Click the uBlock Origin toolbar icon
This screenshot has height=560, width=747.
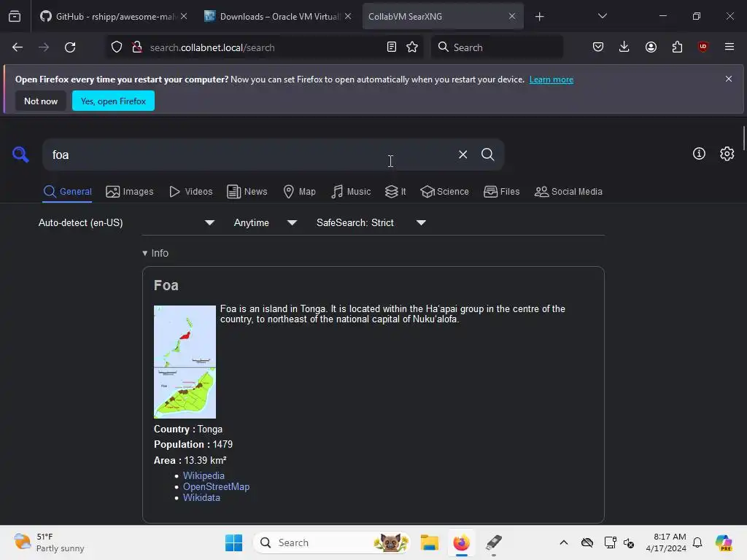(703, 47)
